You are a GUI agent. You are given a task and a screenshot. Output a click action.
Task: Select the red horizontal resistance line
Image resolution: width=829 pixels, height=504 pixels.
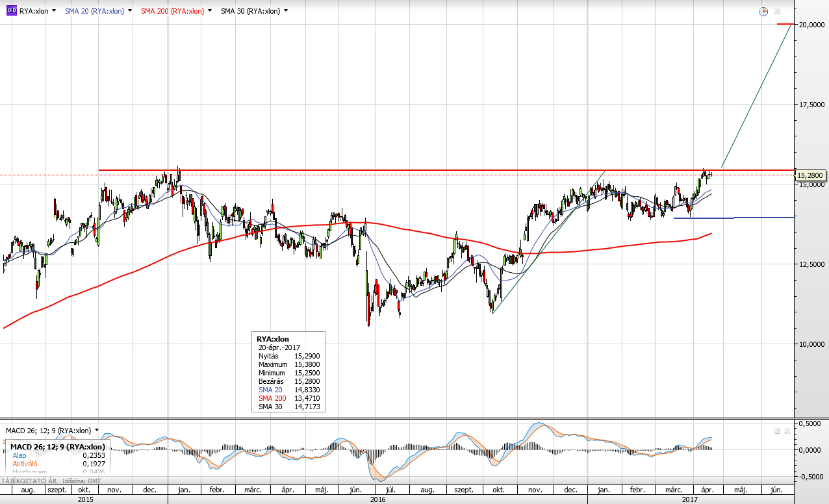(x=446, y=170)
